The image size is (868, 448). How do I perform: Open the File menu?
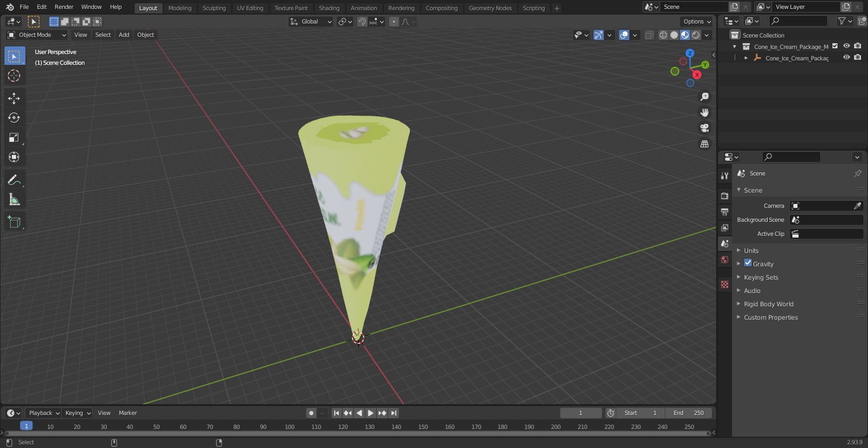tap(24, 7)
